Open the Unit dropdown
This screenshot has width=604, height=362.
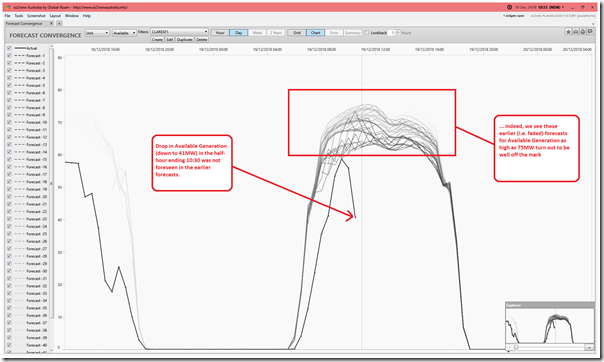(x=97, y=33)
